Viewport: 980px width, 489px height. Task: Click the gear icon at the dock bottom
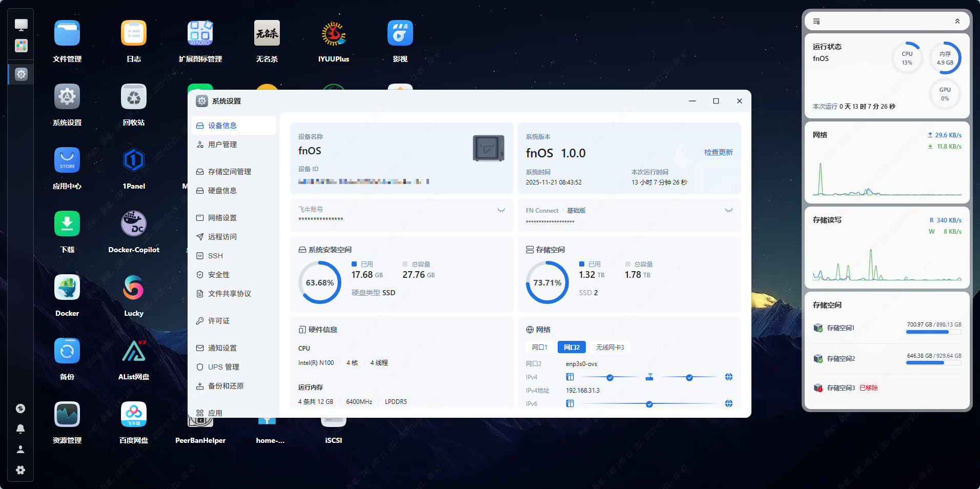click(21, 470)
